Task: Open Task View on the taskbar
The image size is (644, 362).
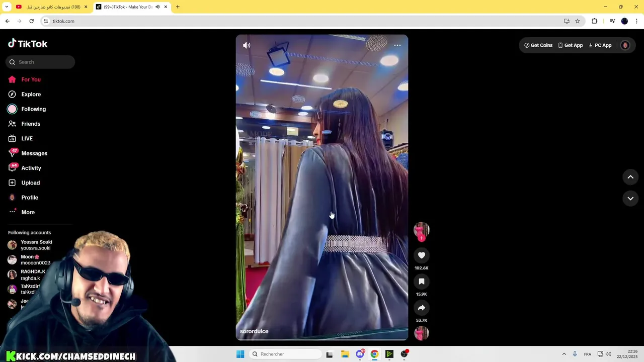Action: pos(330,354)
